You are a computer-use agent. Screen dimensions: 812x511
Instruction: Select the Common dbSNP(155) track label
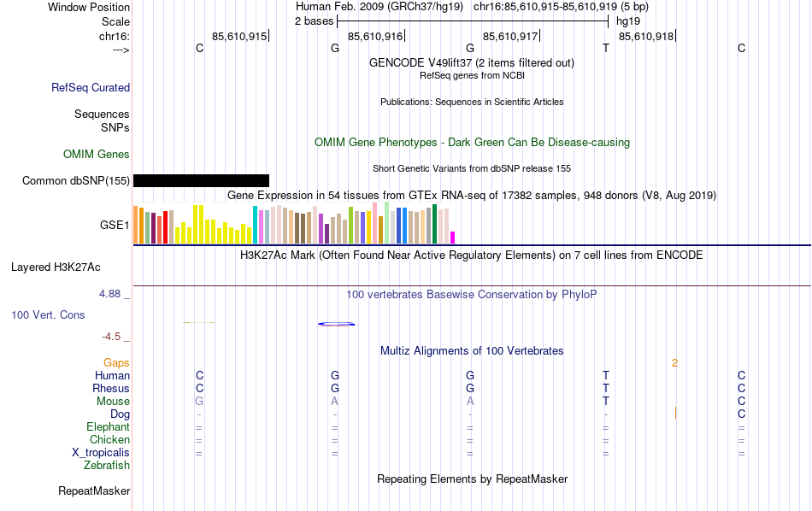75,180
